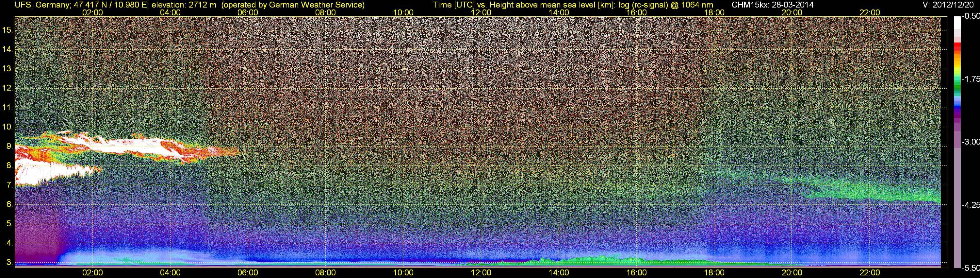Click the '-5.50' color scale value

tap(971, 268)
